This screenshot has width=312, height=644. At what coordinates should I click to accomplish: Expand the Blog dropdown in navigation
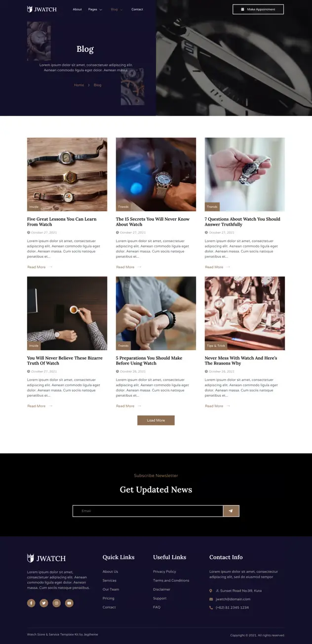pos(117,9)
